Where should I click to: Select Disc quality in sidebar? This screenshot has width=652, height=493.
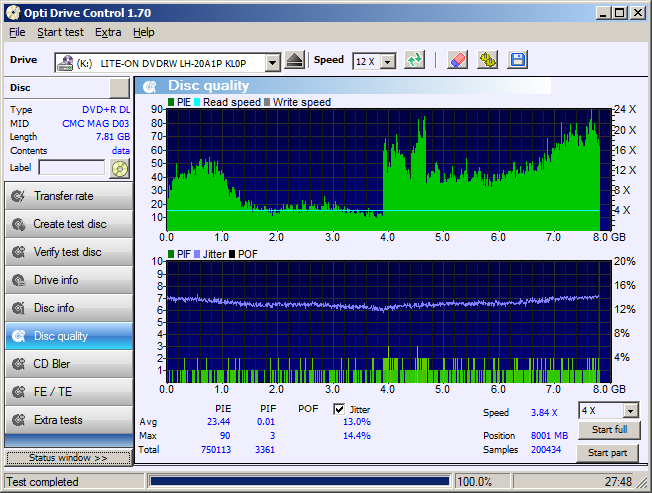pos(69,336)
